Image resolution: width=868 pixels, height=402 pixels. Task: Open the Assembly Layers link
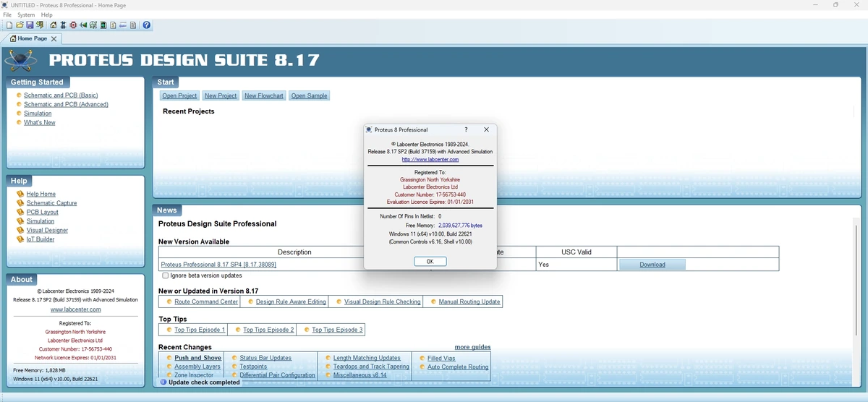point(197,367)
